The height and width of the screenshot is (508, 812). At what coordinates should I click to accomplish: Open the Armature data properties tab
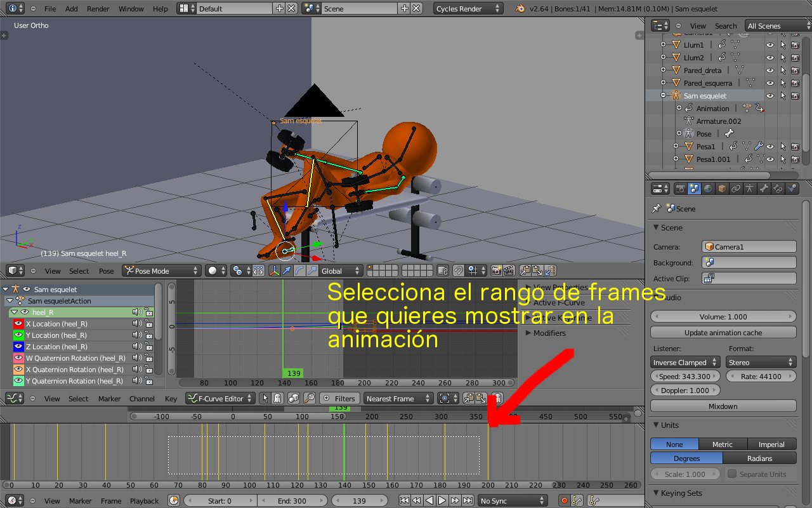tap(750, 189)
